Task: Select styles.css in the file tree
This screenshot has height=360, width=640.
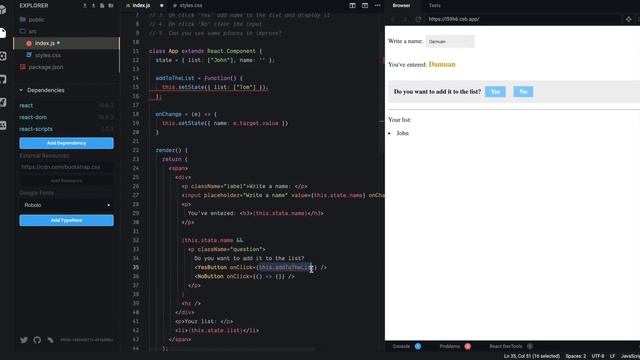Action: point(67,55)
